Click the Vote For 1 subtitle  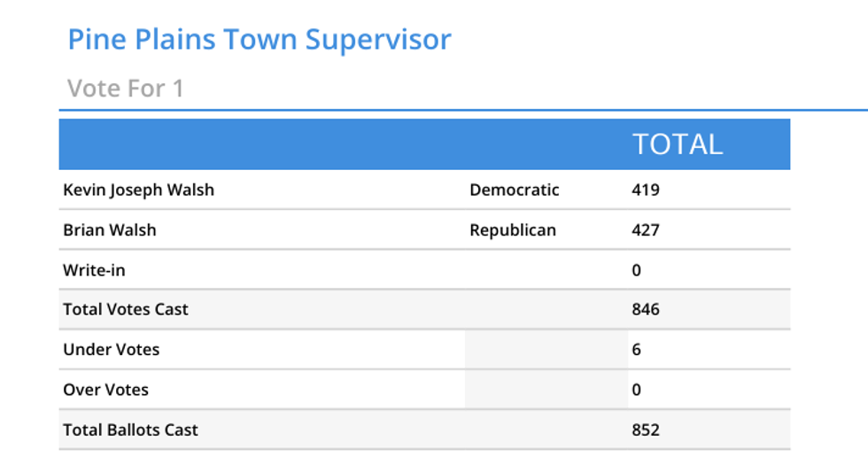point(126,89)
